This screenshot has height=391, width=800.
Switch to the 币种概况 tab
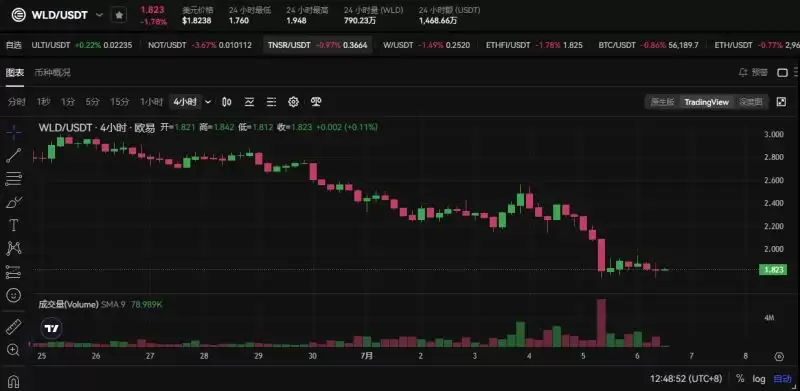pyautogui.click(x=53, y=72)
